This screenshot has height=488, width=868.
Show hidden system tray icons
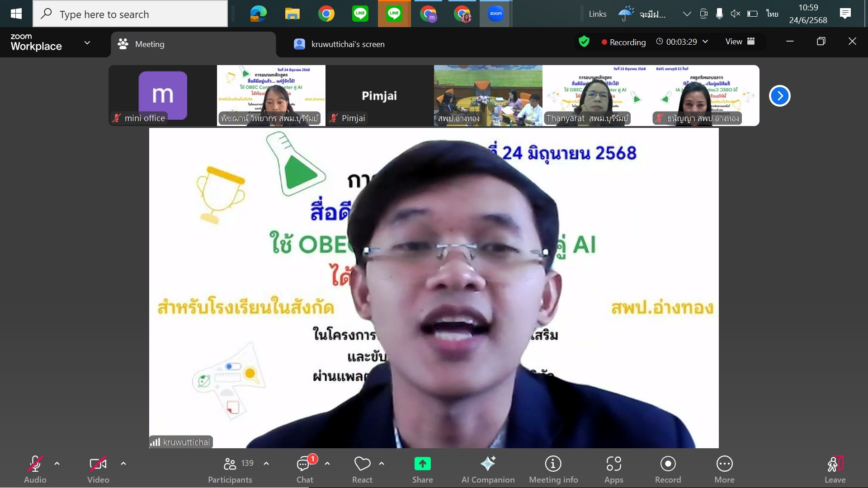[x=687, y=14]
